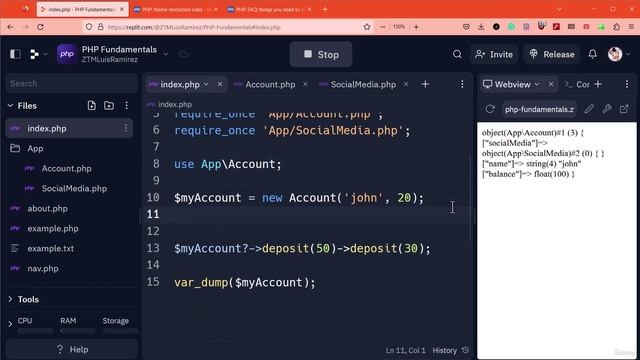Image resolution: width=640 pixels, height=360 pixels.
Task: Open the notifications bell
Action: point(593,54)
